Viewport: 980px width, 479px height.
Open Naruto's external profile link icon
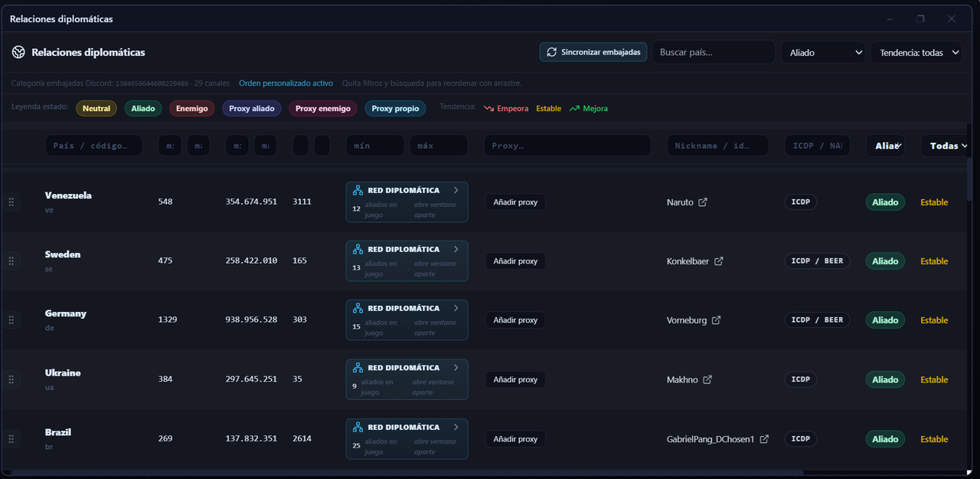703,202
